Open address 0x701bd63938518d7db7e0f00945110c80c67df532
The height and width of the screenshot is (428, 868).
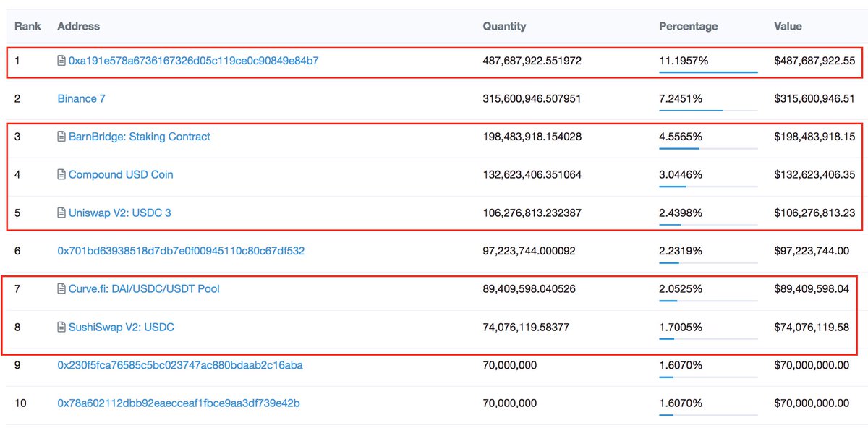181,251
